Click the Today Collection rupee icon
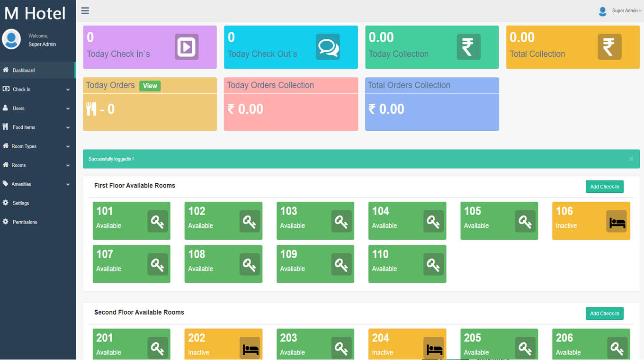644x360 pixels. (x=468, y=47)
